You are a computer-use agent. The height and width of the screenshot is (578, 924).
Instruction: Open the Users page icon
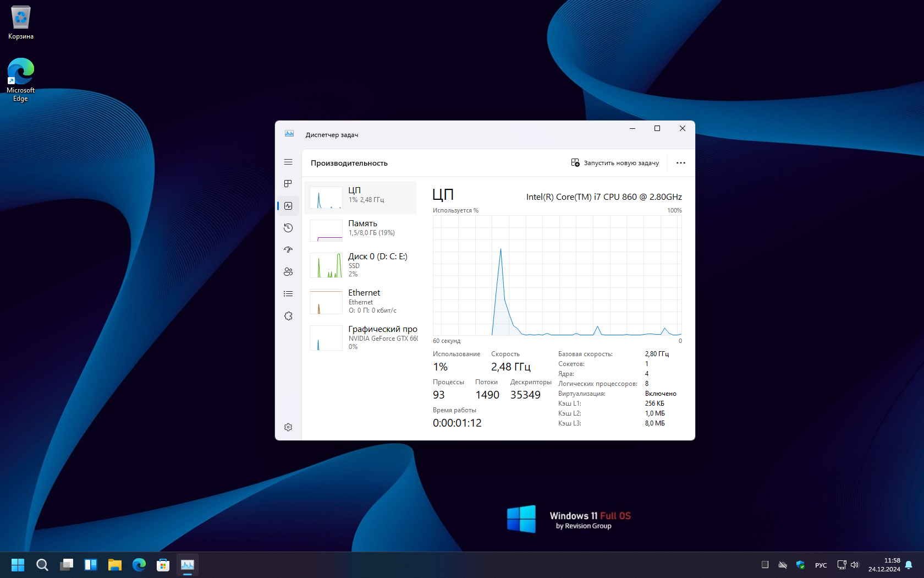(x=288, y=272)
